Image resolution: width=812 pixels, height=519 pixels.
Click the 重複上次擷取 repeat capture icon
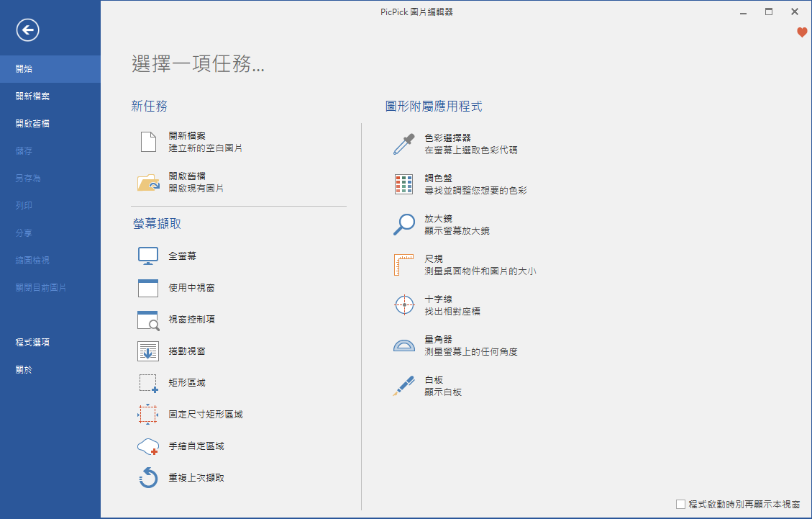[x=147, y=477]
